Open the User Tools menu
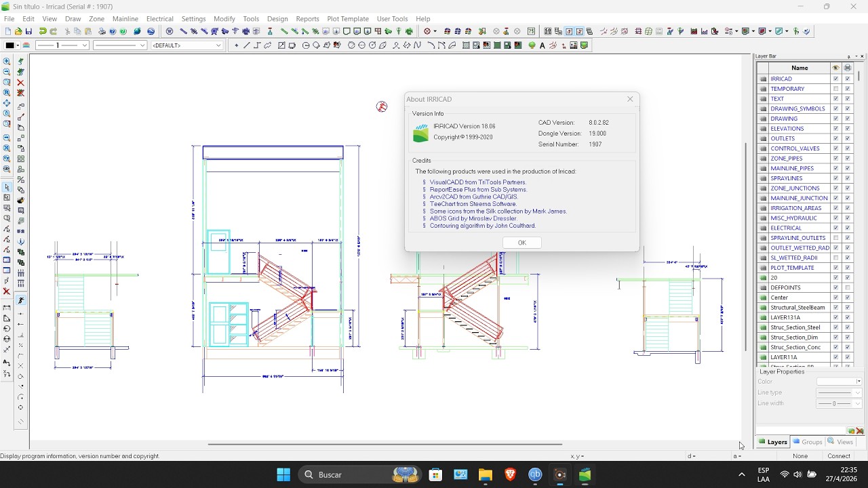Viewport: 868px width, 488px height. click(393, 19)
